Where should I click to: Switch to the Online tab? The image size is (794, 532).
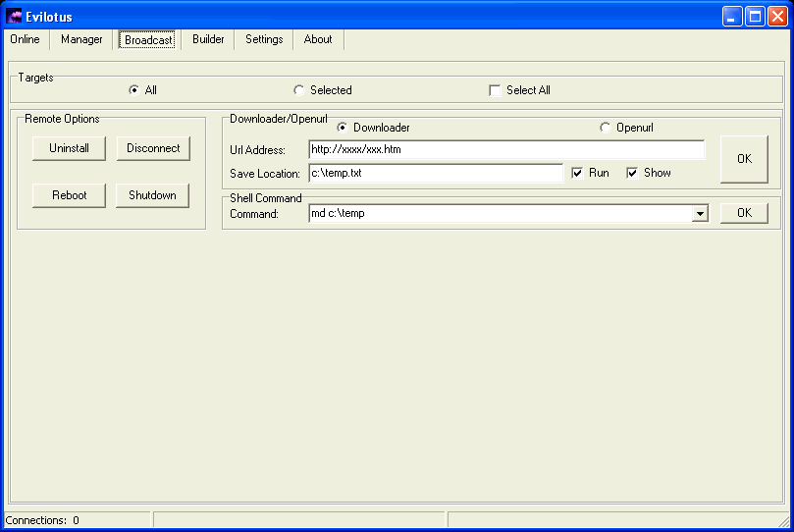point(26,39)
